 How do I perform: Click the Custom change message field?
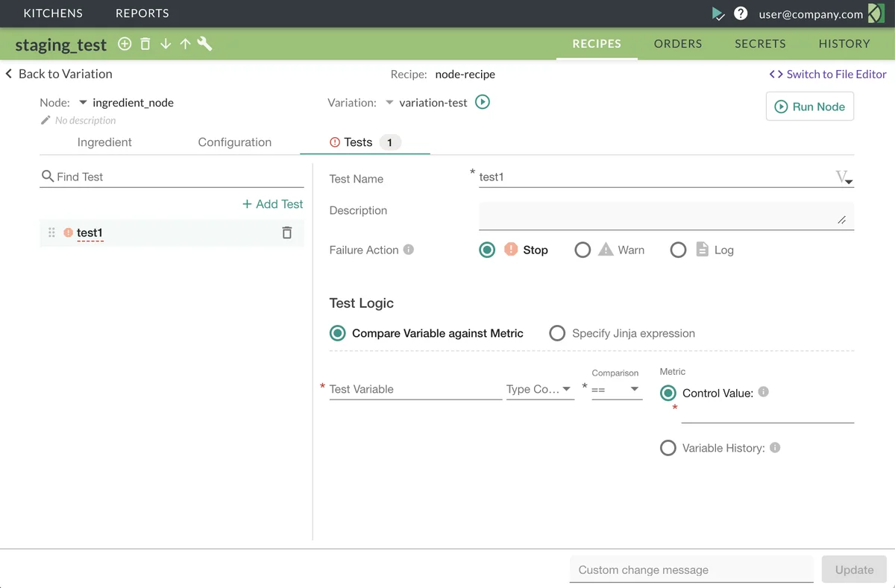pyautogui.click(x=691, y=569)
